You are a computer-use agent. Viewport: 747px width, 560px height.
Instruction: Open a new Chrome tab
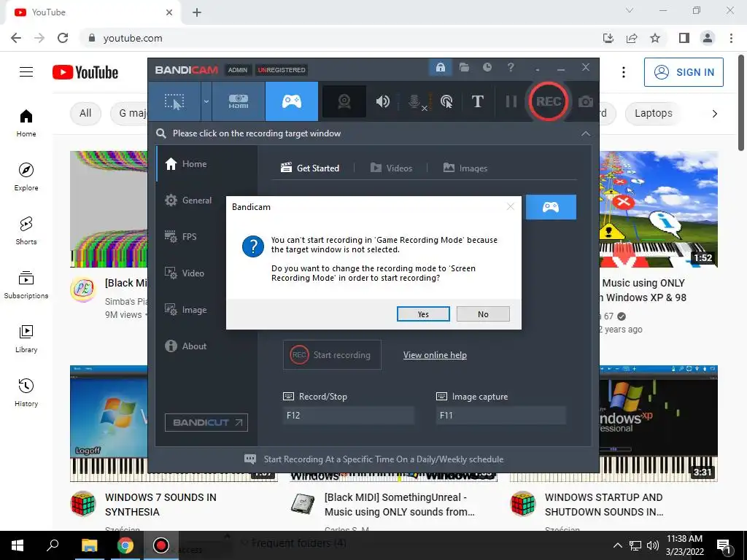[197, 12]
